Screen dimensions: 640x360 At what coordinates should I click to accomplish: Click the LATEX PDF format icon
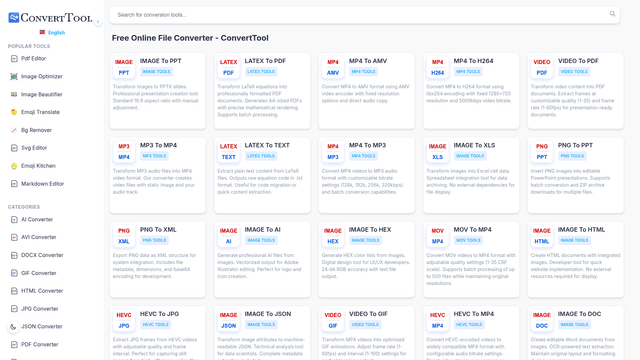click(x=228, y=67)
